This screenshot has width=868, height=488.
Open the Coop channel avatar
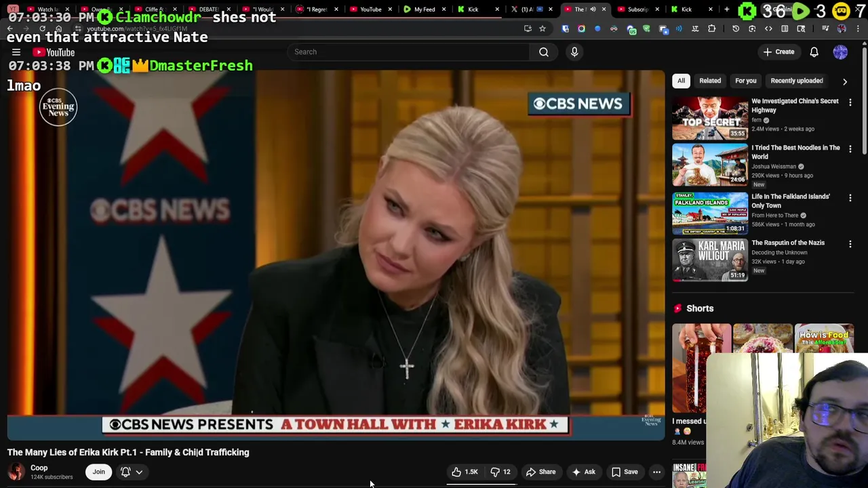[16, 472]
